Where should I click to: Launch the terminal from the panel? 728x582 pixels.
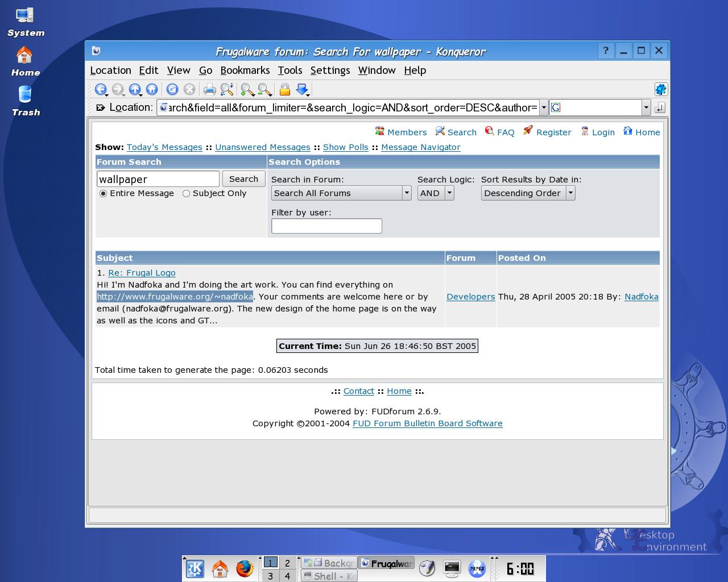[x=452, y=568]
